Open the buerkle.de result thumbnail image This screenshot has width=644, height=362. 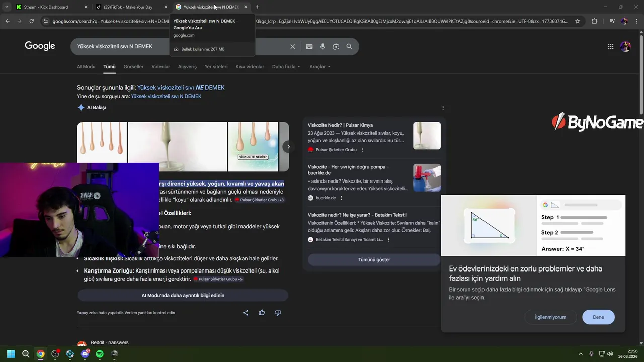[427, 177]
